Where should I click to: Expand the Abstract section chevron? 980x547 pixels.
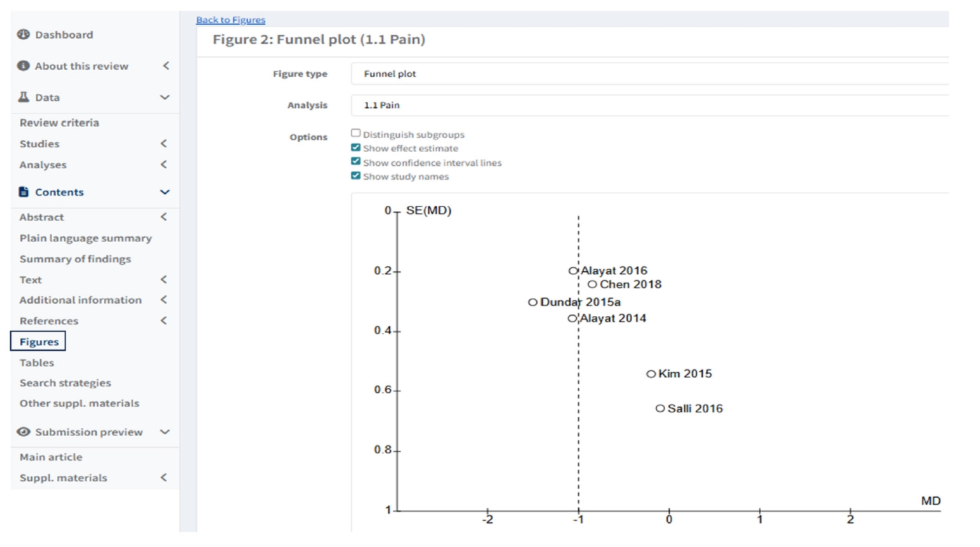pyautogui.click(x=164, y=217)
